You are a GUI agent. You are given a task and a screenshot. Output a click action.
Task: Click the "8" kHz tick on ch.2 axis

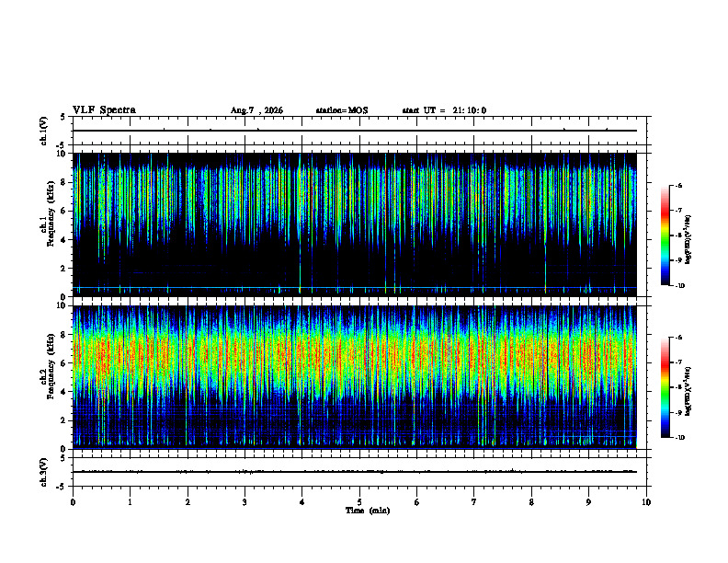(64, 335)
